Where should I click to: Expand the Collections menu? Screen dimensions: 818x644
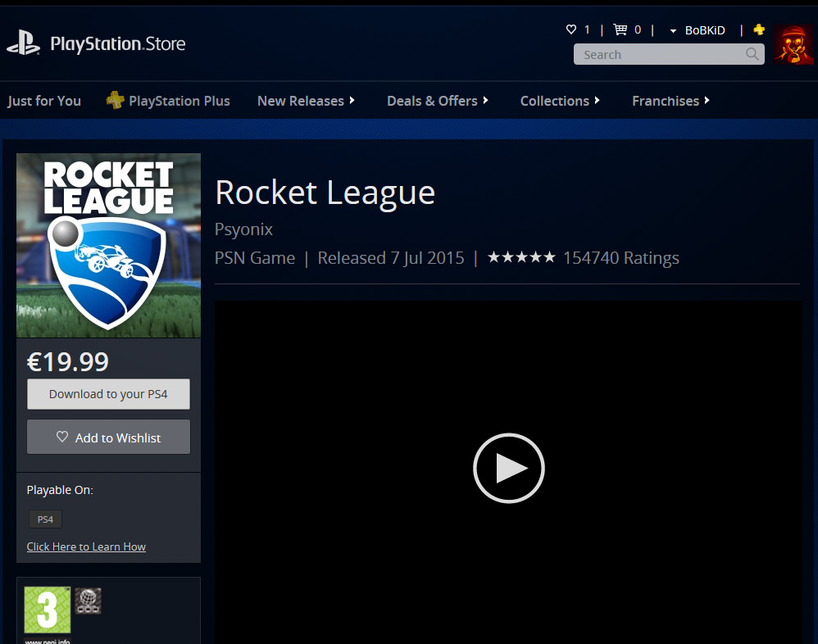tap(560, 101)
